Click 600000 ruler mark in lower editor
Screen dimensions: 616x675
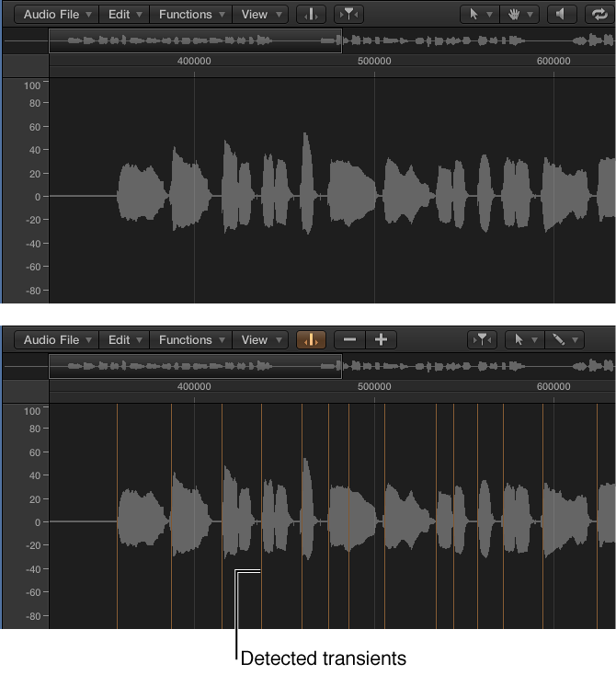click(553, 386)
